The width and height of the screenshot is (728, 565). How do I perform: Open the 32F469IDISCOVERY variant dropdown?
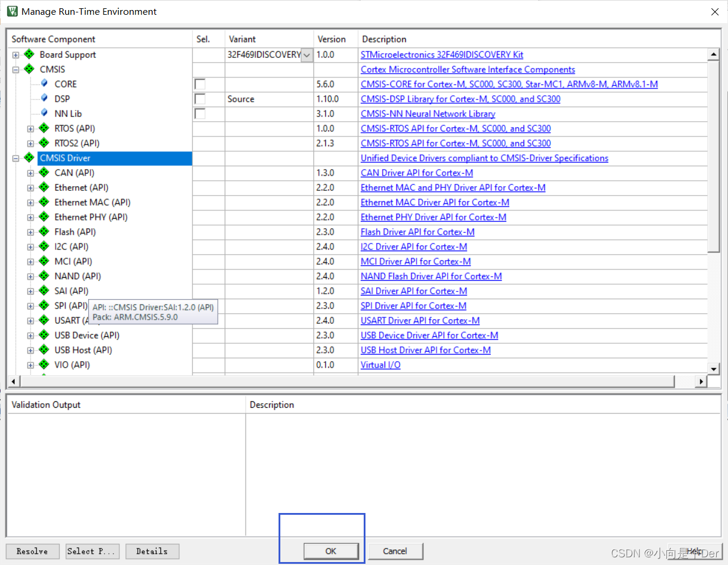point(307,55)
